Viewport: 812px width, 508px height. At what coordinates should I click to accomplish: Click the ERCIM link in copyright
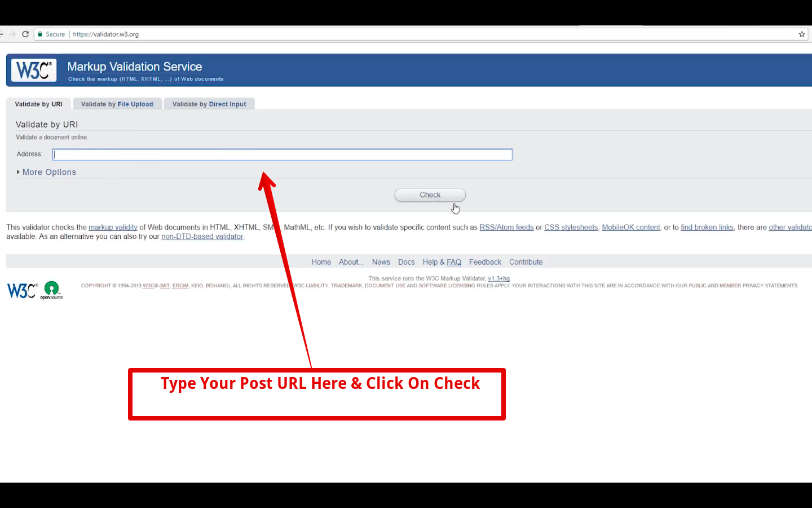click(x=180, y=286)
